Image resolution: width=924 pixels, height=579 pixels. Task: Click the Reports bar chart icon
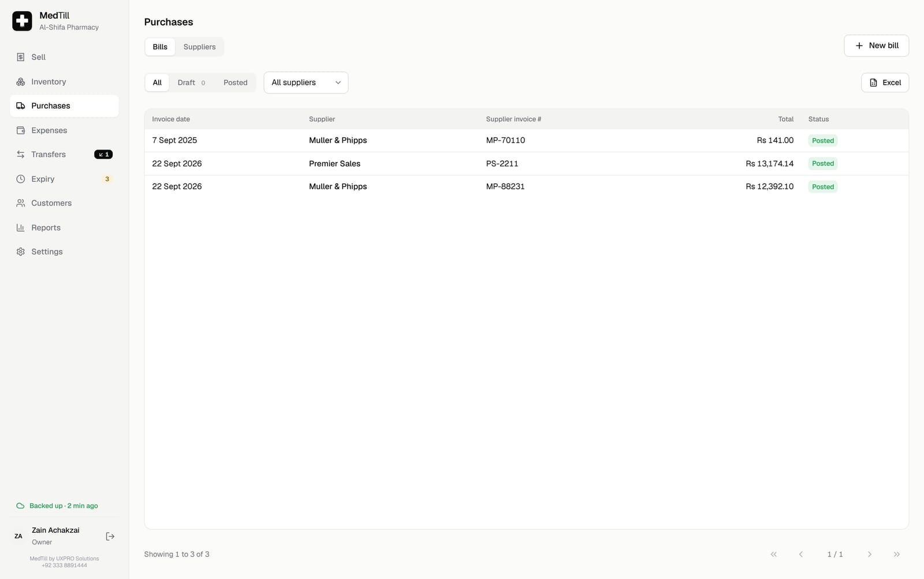[21, 228]
